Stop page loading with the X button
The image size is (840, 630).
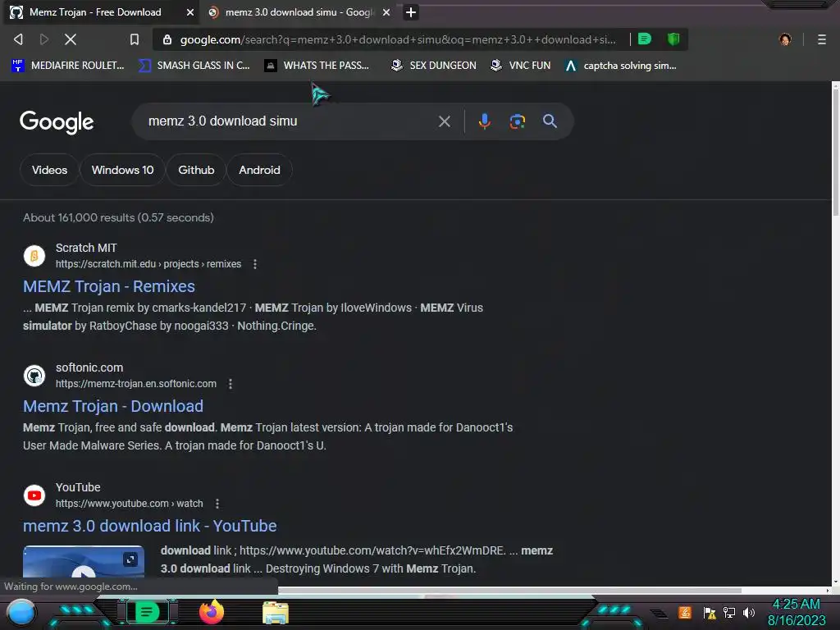(71, 39)
